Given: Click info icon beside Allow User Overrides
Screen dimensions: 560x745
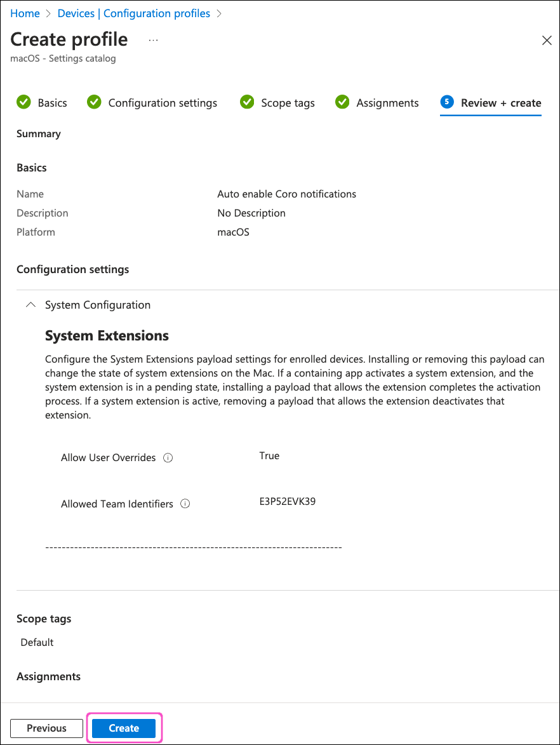Looking at the screenshot, I should click(x=168, y=458).
